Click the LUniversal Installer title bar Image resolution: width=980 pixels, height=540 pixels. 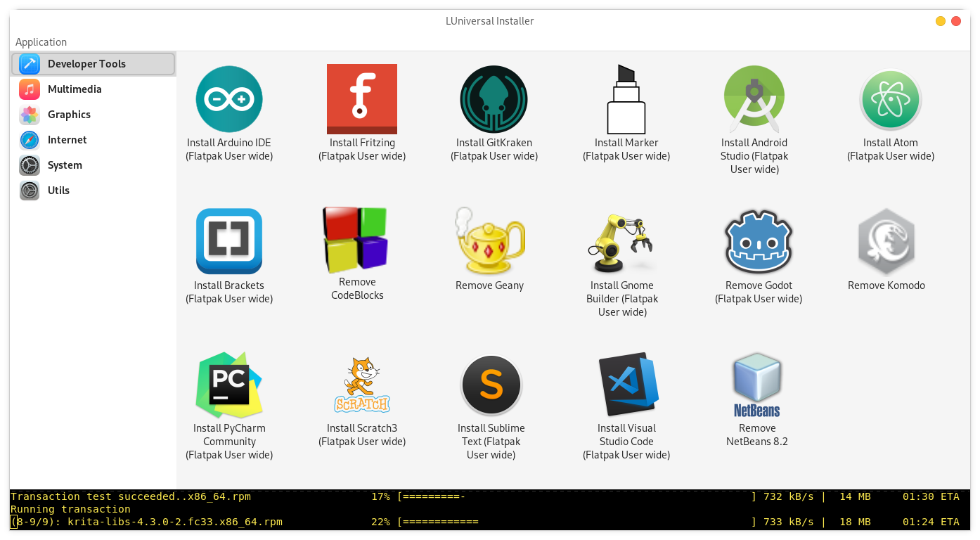tap(490, 21)
